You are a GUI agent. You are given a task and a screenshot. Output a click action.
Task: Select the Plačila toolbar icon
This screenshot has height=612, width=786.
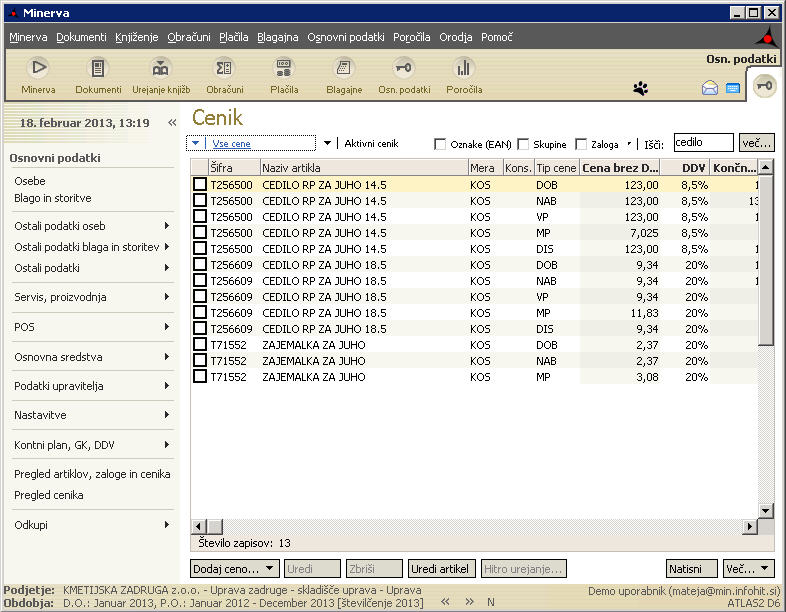(x=284, y=69)
